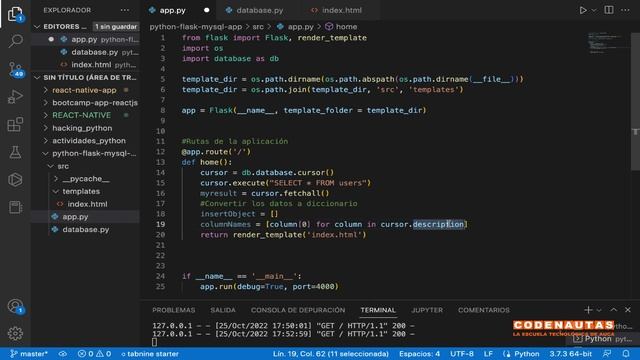Collapse the Editores Abiertos section
Image resolution: width=640 pixels, height=360 pixels.
point(37,27)
